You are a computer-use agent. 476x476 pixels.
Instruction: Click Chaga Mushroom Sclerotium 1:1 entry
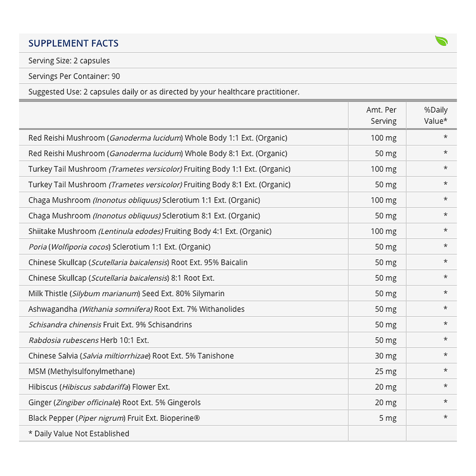[x=144, y=200]
